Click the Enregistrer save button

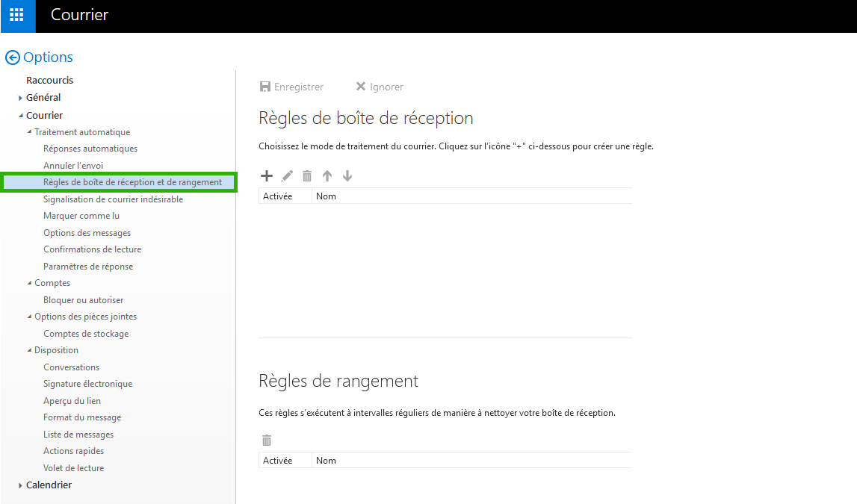(291, 87)
